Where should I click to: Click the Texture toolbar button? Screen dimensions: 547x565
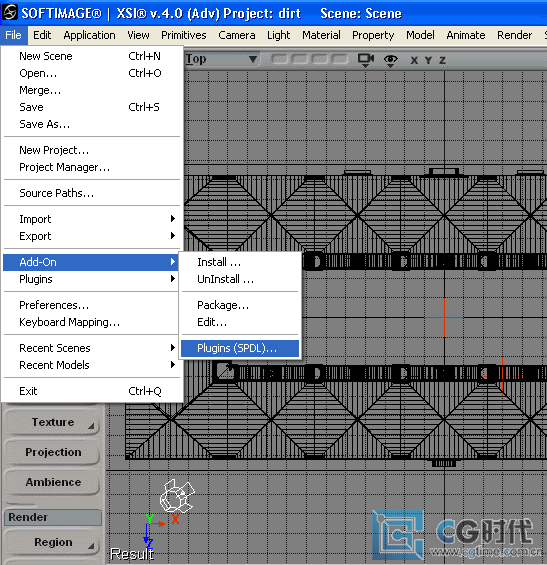[x=53, y=422]
